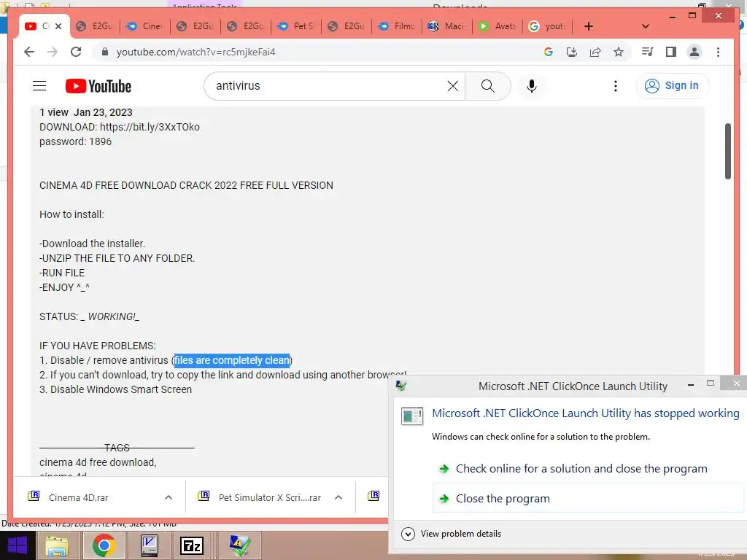Share this page using the share icon
The width and height of the screenshot is (747, 560).
pyautogui.click(x=595, y=52)
